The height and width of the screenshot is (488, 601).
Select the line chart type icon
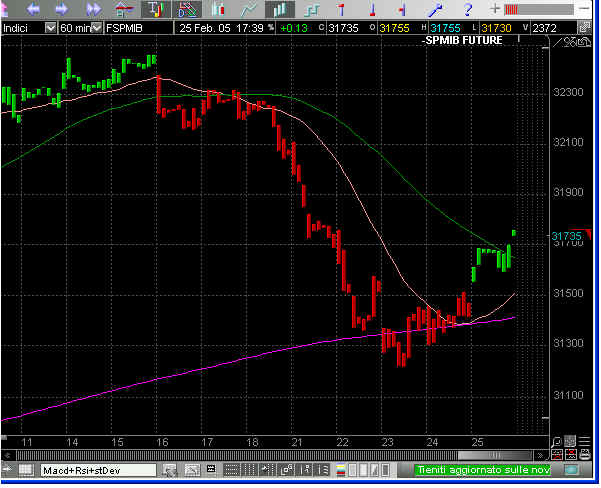(x=248, y=9)
